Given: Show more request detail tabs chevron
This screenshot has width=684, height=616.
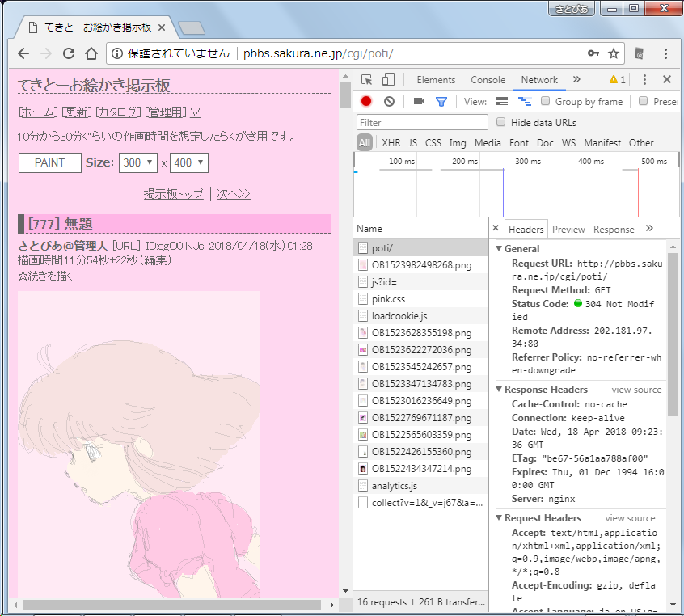Looking at the screenshot, I should (x=649, y=228).
